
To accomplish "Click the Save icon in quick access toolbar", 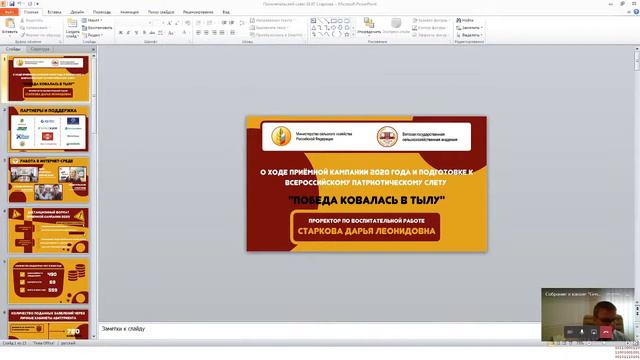I will point(12,4).
